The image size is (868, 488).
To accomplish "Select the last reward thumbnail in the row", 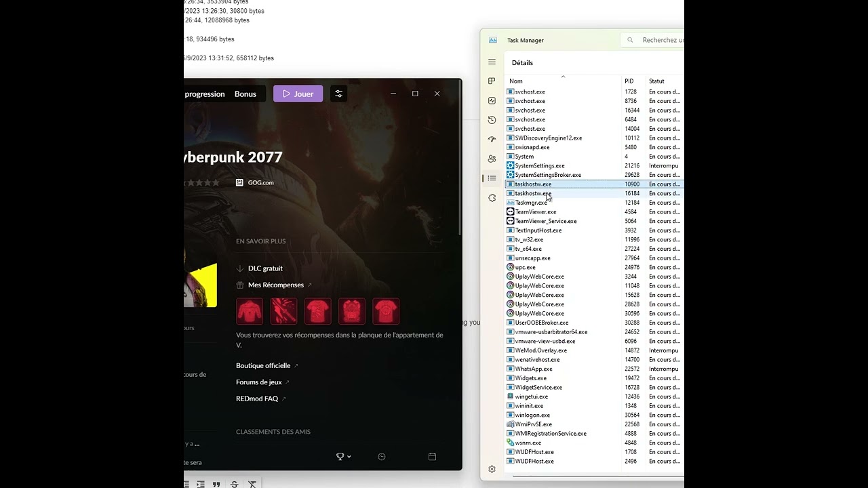I will (386, 311).
